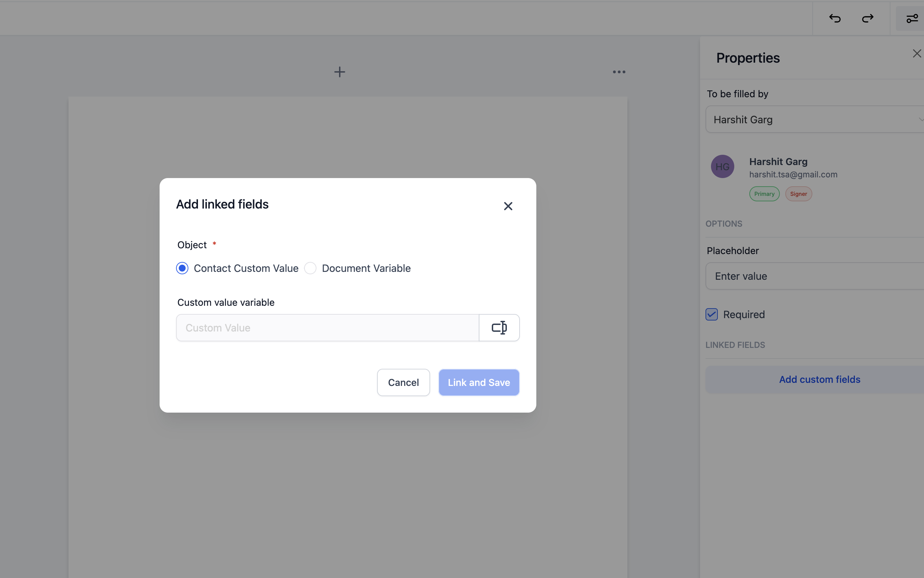
Task: Click the custom value picker icon
Action: click(x=499, y=328)
